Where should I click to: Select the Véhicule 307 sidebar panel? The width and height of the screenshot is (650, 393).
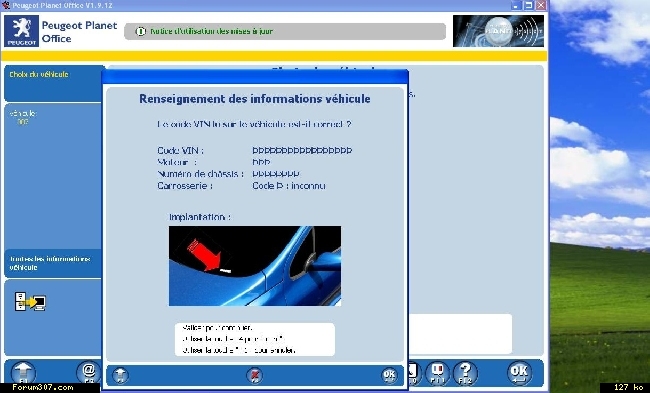point(53,175)
